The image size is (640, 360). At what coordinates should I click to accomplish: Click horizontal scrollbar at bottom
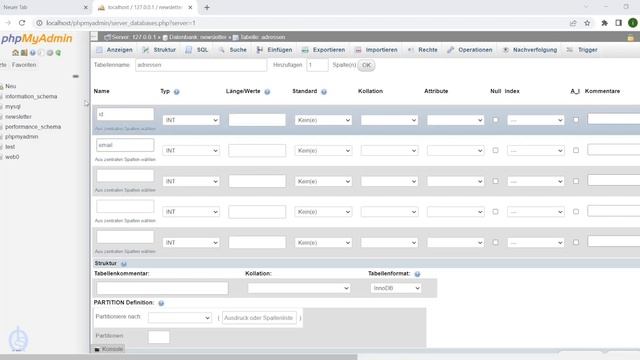[178, 357]
